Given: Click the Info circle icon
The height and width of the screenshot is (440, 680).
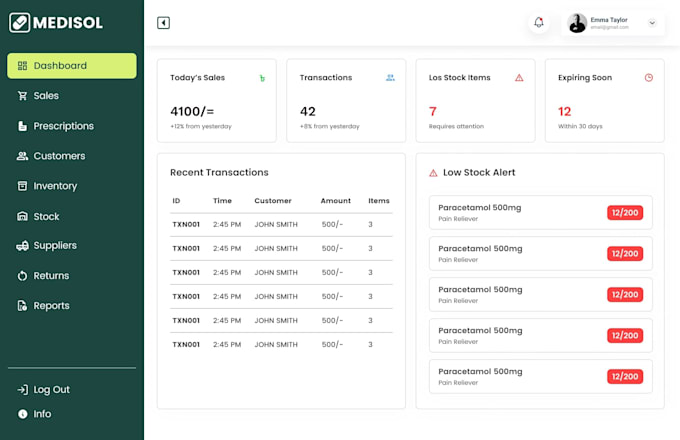Looking at the screenshot, I should tap(23, 414).
